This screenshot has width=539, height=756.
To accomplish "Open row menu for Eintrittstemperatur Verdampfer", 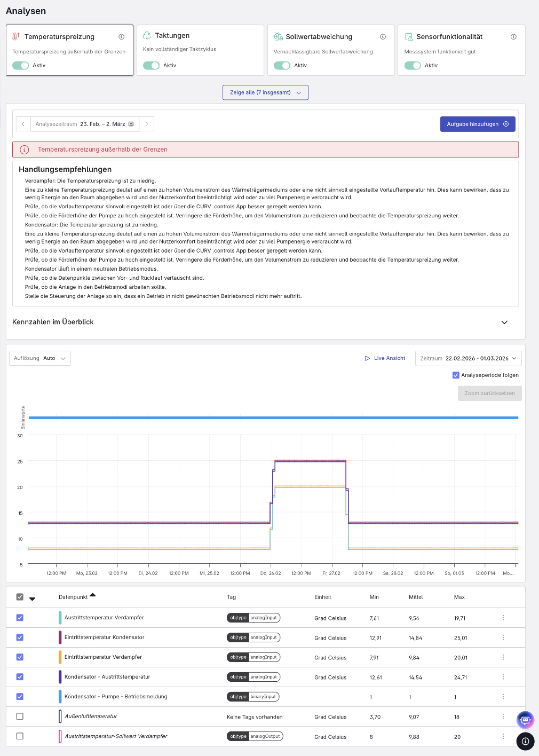I will 503,657.
